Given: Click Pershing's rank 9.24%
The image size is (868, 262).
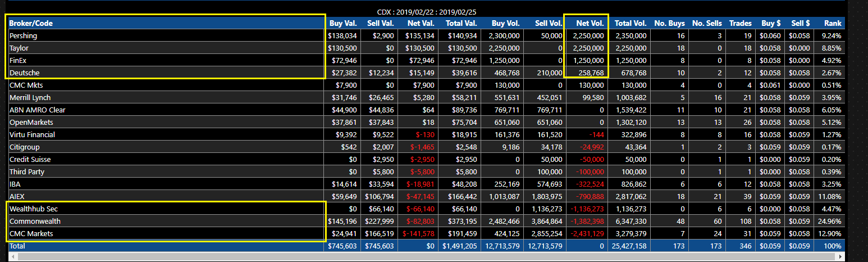Looking at the screenshot, I should point(831,35).
